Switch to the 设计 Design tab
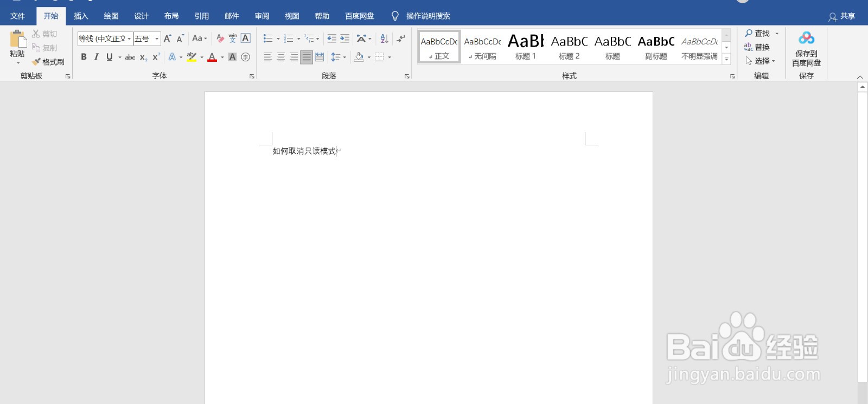Image resolution: width=868 pixels, height=404 pixels. click(142, 16)
